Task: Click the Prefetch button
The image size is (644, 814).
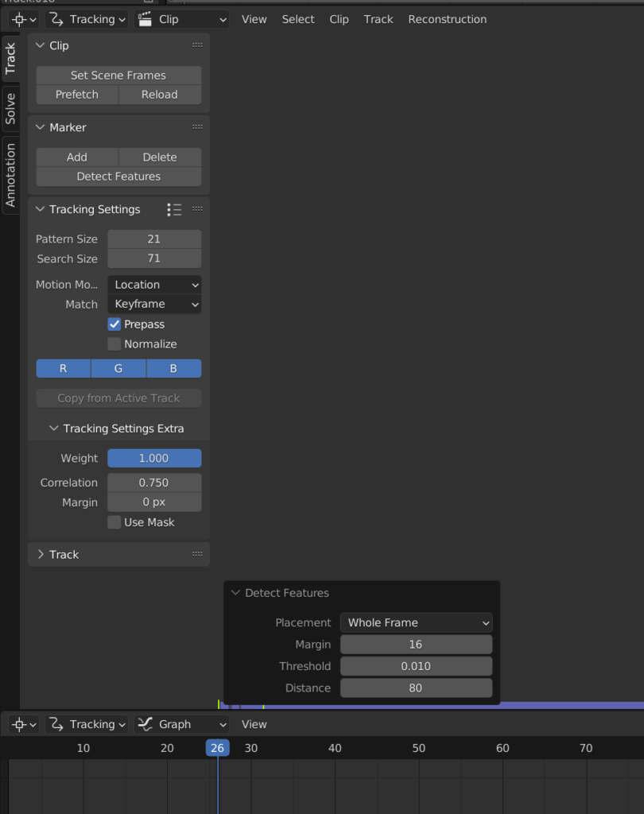Action: (x=77, y=95)
